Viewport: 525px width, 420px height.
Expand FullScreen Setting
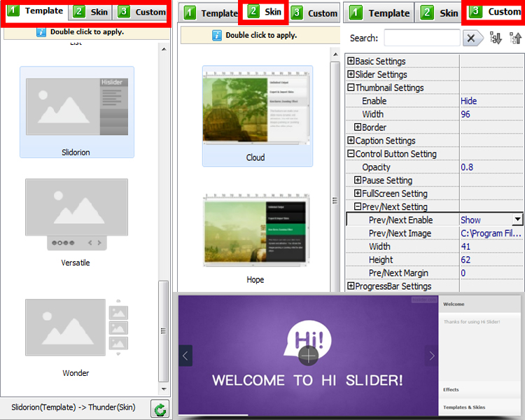[358, 193]
